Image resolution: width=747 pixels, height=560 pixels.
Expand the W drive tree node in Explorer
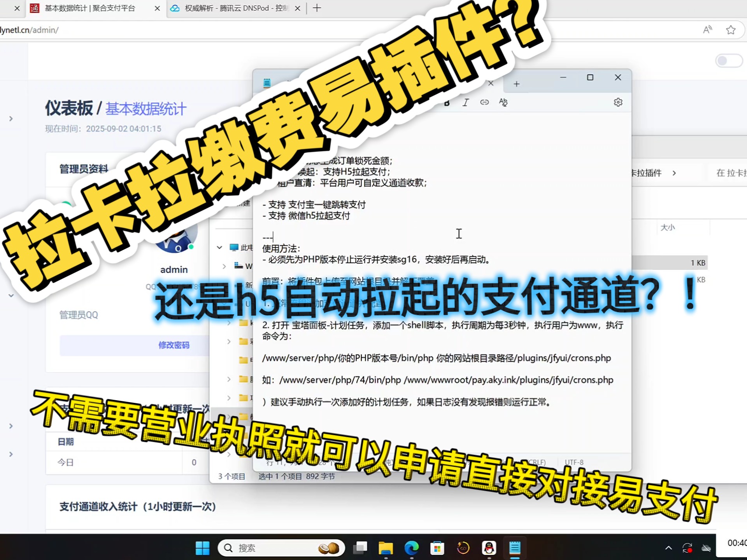(224, 266)
